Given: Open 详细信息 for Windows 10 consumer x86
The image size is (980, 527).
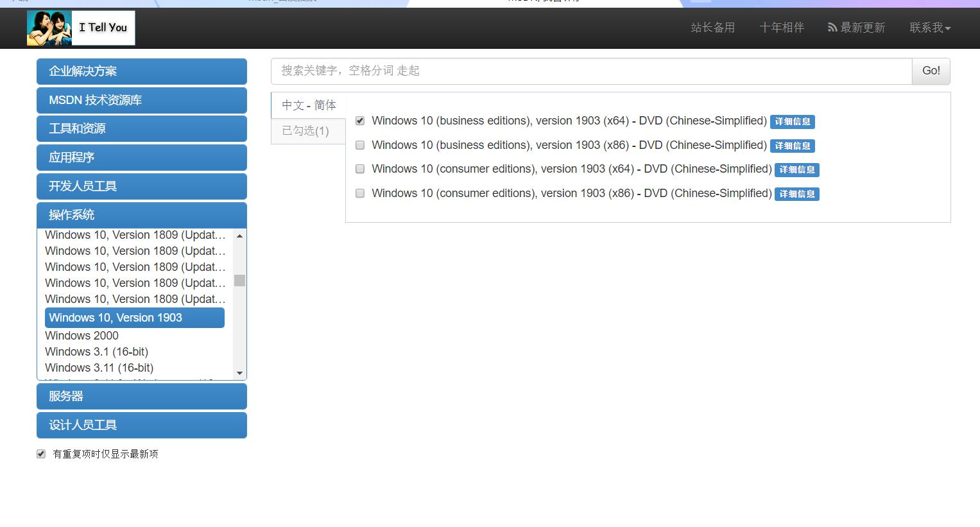Looking at the screenshot, I should click(796, 194).
